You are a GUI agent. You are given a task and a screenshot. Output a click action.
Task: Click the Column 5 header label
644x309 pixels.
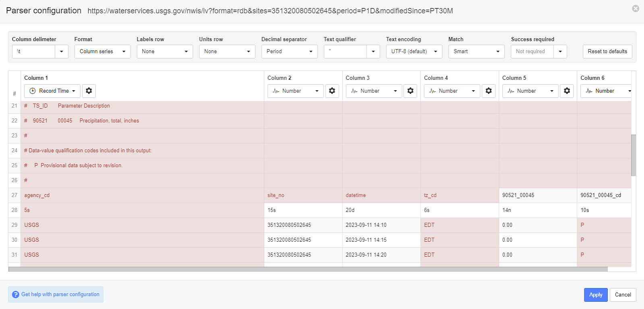point(514,78)
